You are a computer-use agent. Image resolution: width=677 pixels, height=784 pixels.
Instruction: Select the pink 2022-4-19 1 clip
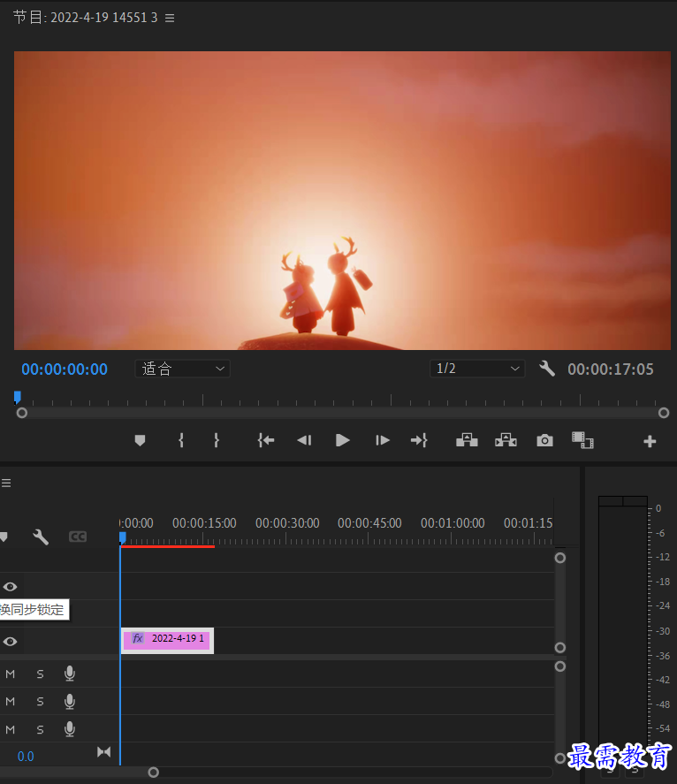pos(168,641)
